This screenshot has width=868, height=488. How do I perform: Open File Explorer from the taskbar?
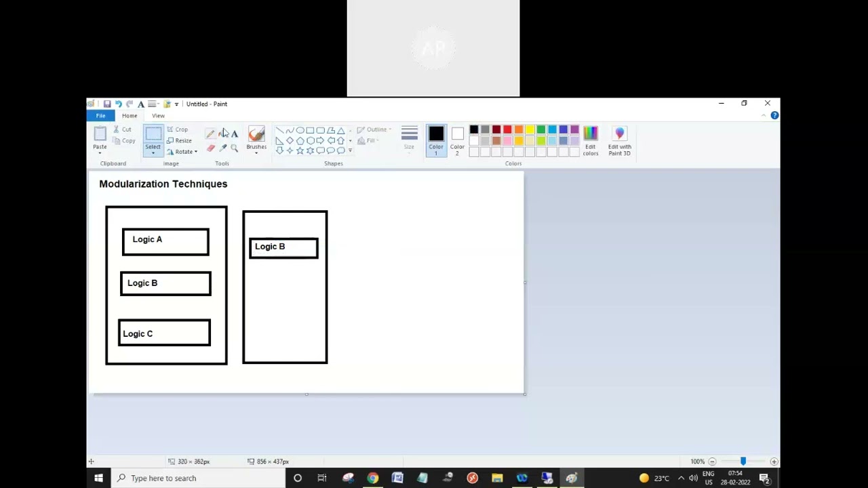pos(497,478)
